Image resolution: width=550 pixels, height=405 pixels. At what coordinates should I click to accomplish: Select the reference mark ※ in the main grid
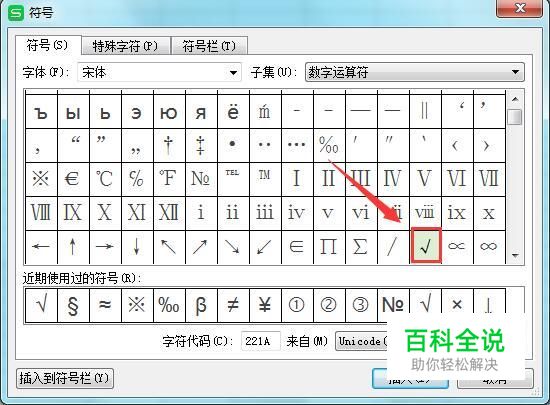41,179
